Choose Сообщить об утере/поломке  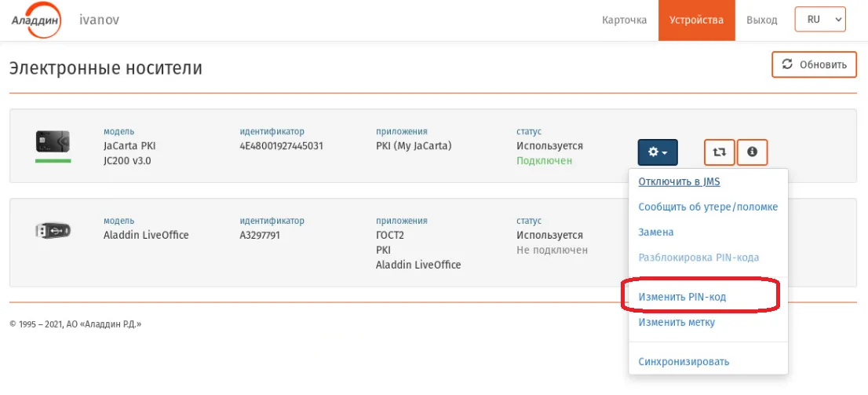[708, 207]
